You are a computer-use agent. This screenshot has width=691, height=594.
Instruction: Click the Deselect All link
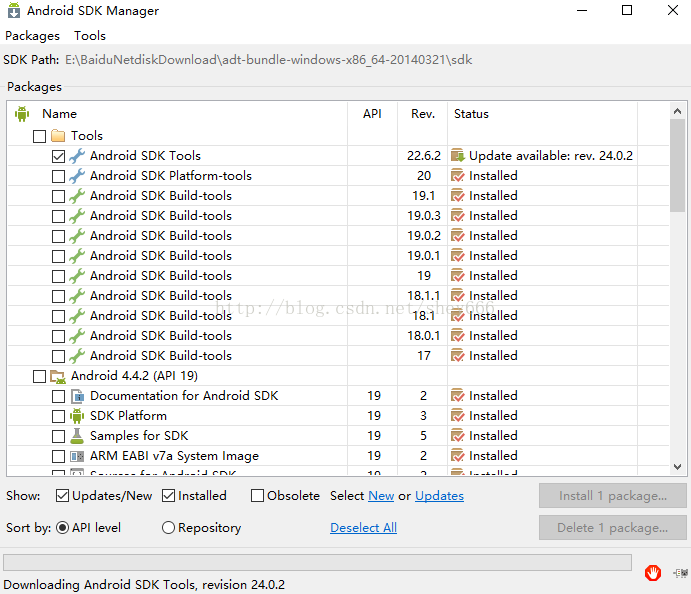point(364,527)
